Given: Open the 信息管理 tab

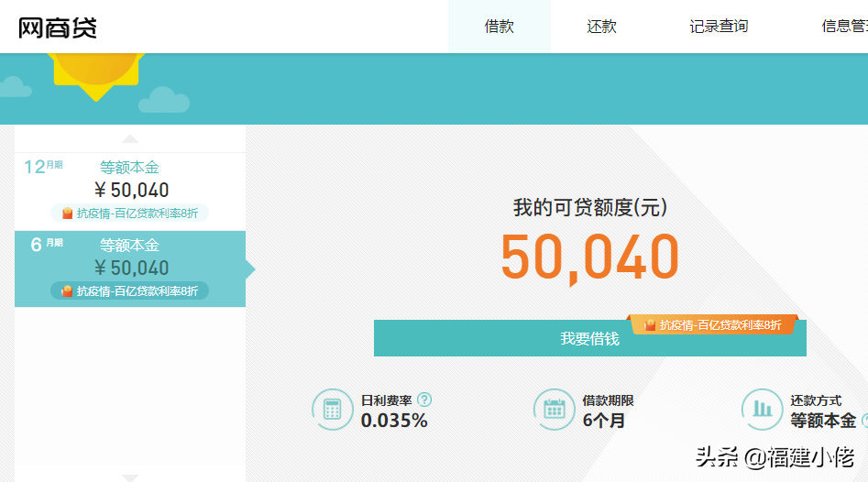Looking at the screenshot, I should point(845,26).
